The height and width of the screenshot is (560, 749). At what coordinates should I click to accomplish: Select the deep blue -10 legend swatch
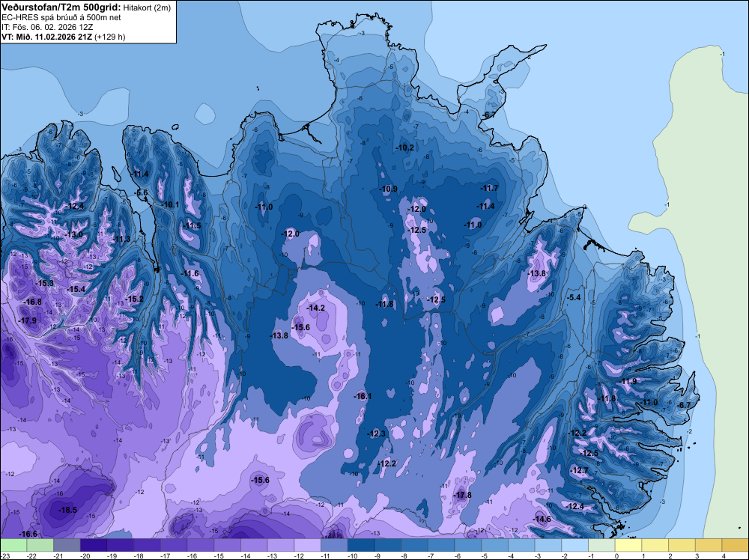[x=361, y=545]
